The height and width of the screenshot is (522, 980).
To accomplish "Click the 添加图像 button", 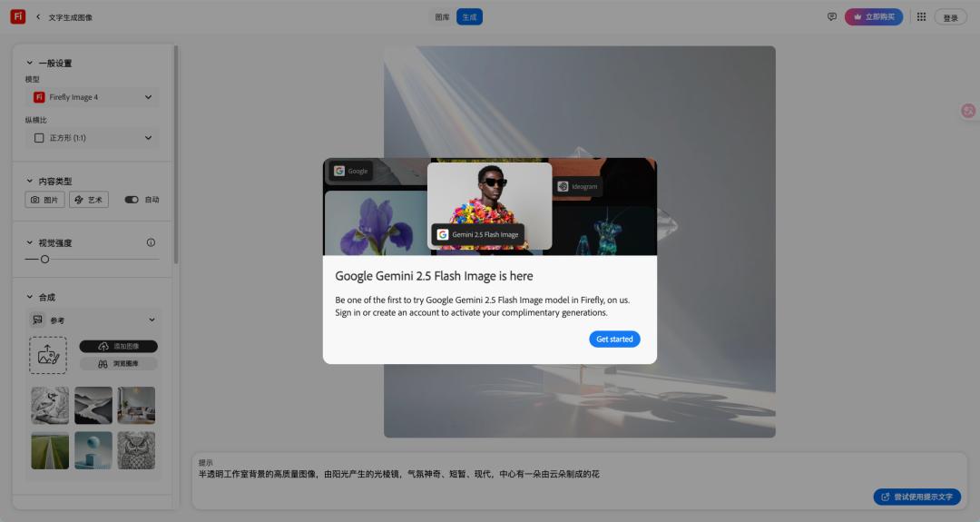I will pos(119,346).
